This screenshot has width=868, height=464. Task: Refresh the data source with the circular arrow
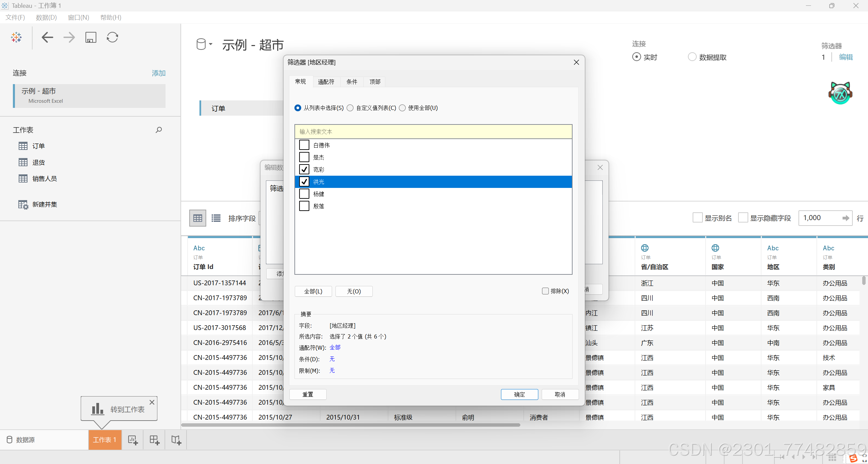[112, 37]
